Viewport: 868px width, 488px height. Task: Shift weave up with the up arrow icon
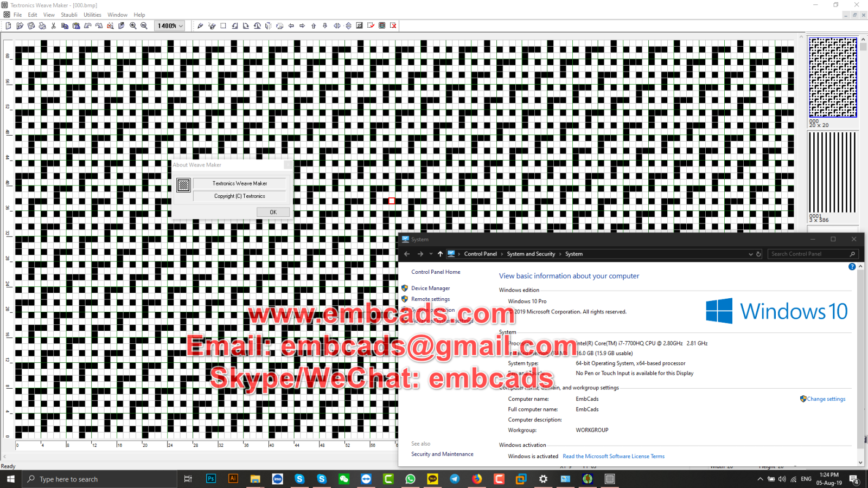[x=314, y=25]
